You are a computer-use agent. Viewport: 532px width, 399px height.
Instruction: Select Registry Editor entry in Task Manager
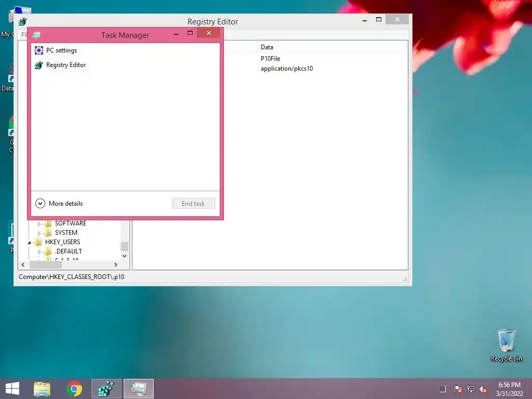point(125,65)
